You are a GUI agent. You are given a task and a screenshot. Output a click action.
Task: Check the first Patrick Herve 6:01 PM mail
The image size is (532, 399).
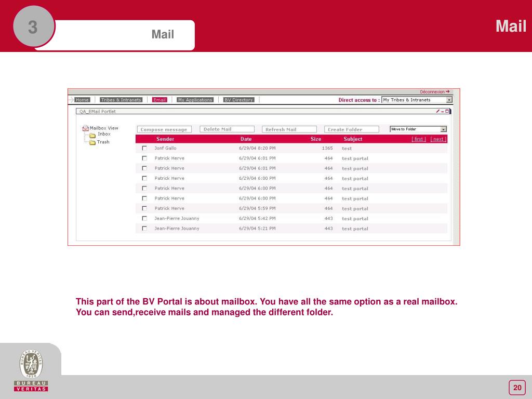(144, 158)
